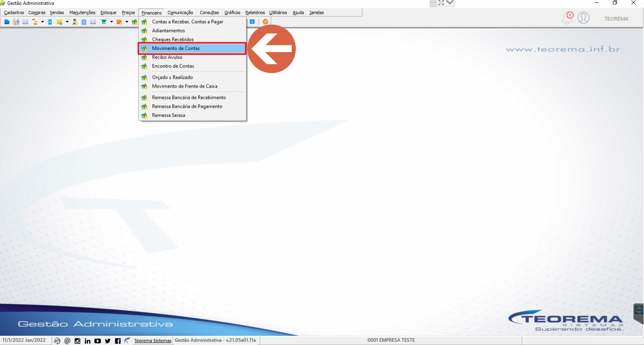Open Recibo Avulso entry
This screenshot has height=345, width=644.
[x=192, y=57]
